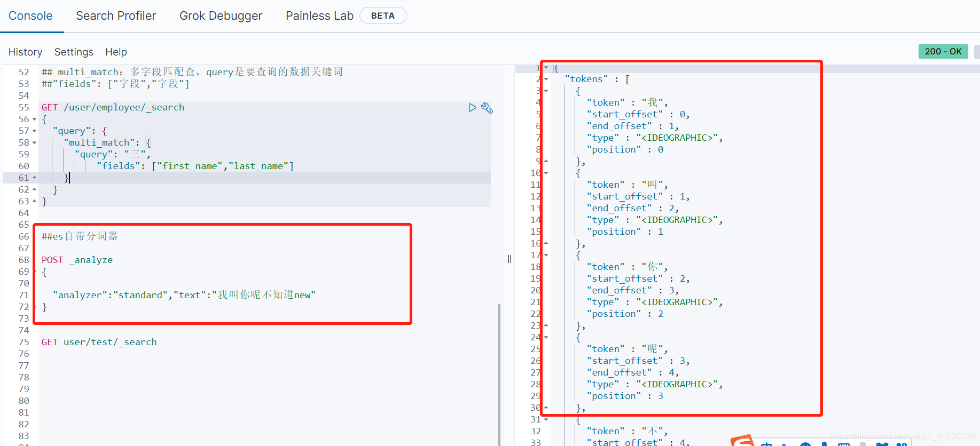
Task: Click the "token" : "呢" response line
Action: [628, 349]
